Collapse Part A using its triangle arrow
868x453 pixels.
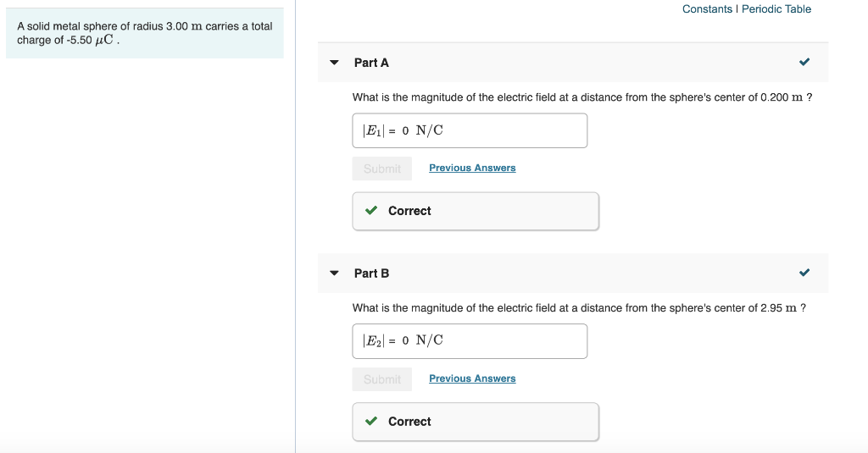[x=334, y=63]
